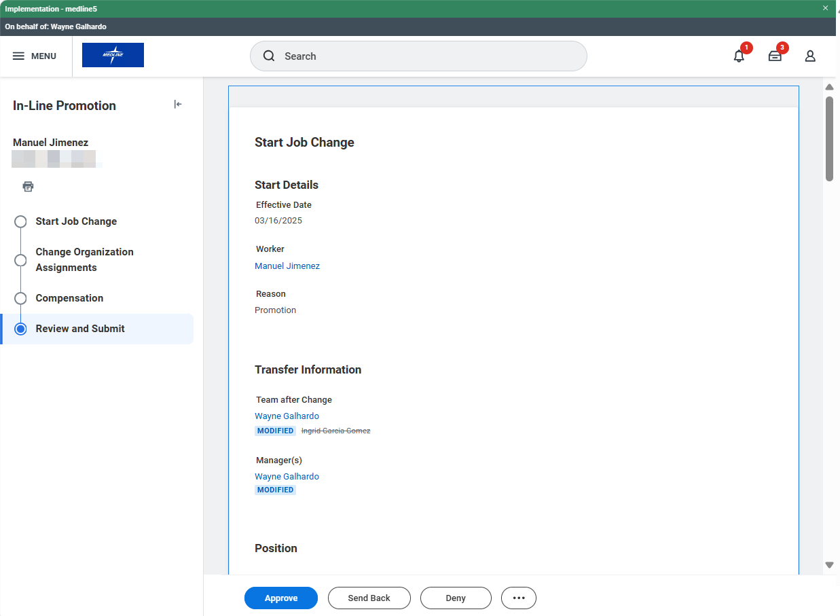The height and width of the screenshot is (616, 840).
Task: Close the Implementation banner with X
Action: pos(826,8)
